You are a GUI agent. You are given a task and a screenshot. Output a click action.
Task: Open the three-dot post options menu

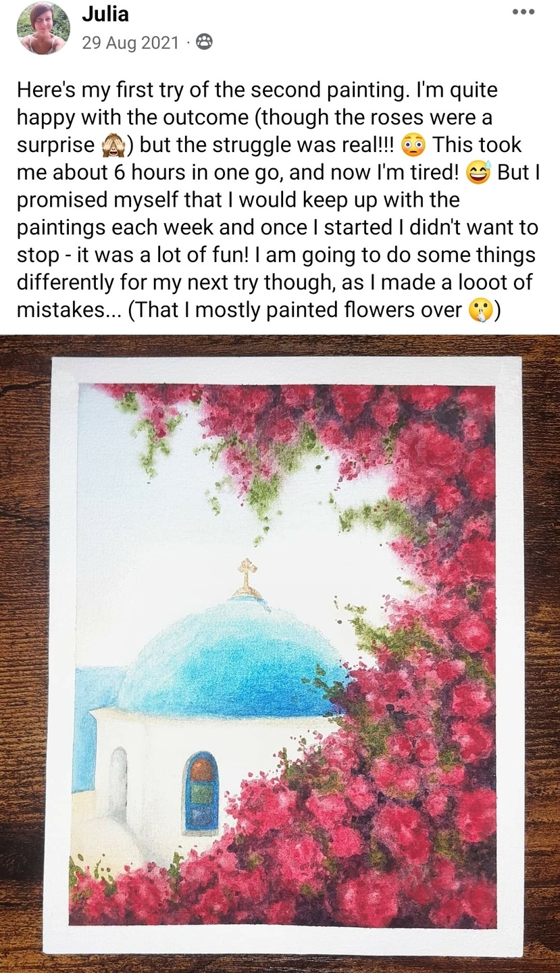(x=523, y=11)
